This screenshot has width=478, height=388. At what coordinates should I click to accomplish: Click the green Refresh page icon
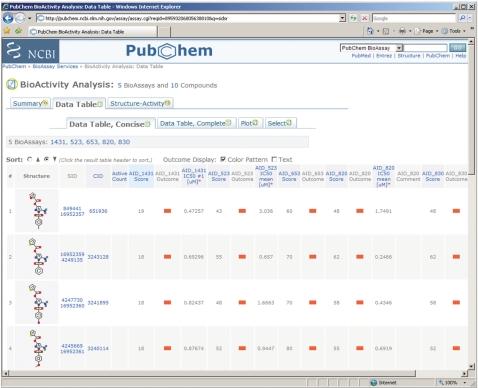(x=353, y=18)
